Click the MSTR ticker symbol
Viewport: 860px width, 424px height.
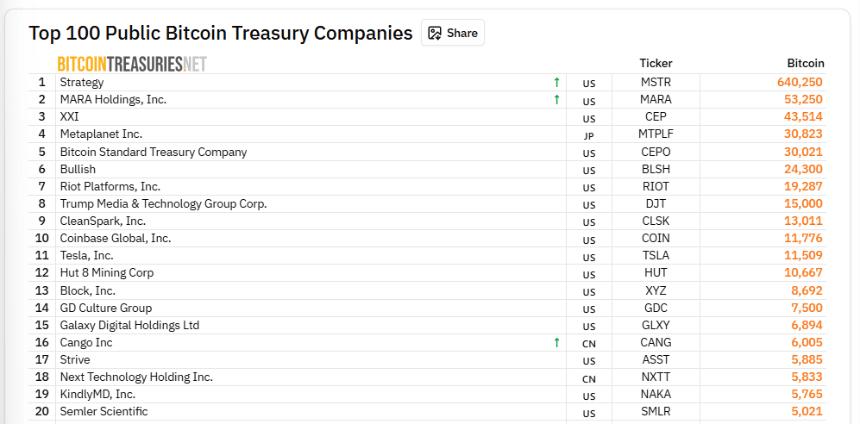(x=656, y=82)
